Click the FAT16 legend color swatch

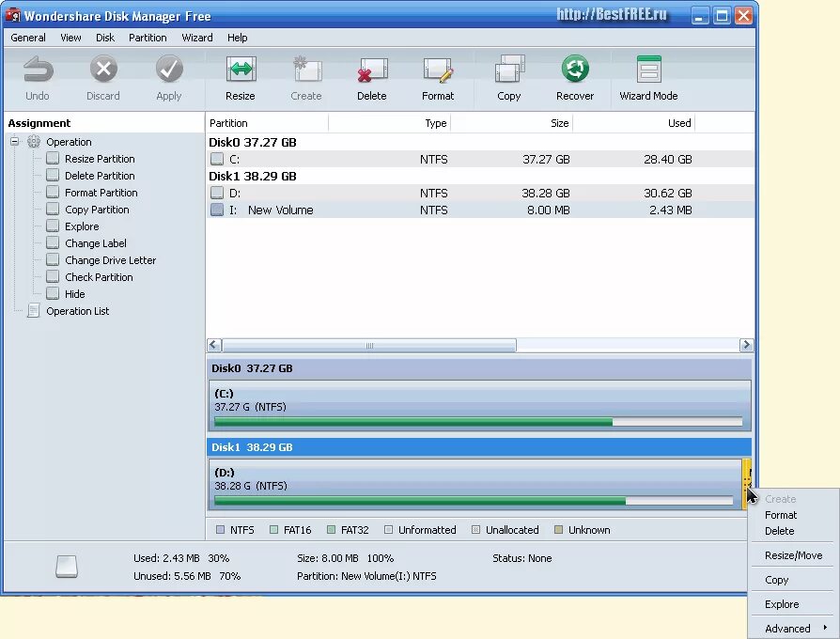click(273, 530)
